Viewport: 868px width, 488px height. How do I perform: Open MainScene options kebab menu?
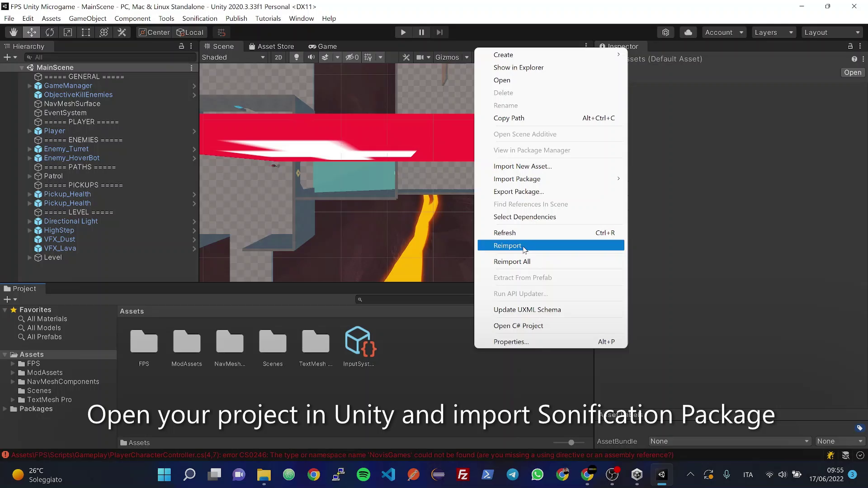(192, 68)
